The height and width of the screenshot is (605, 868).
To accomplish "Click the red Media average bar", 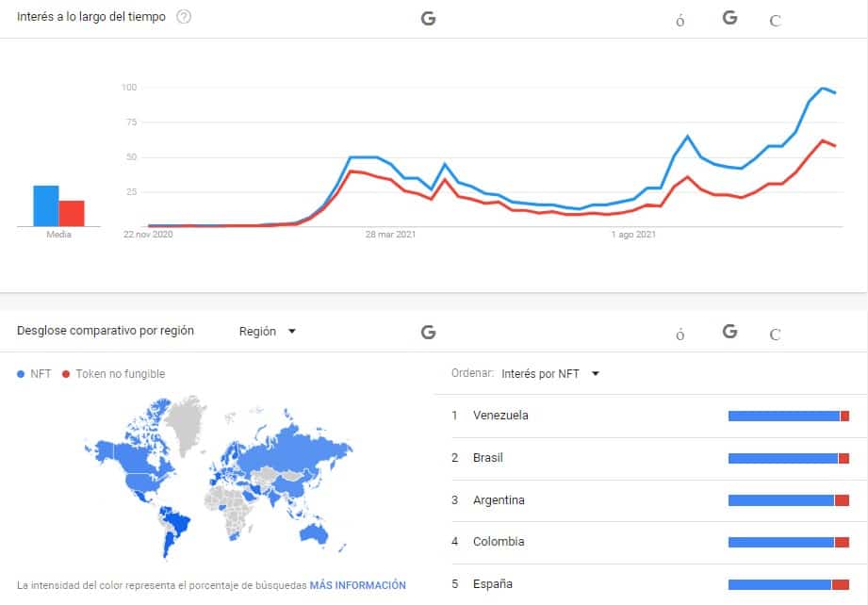I will [x=72, y=214].
